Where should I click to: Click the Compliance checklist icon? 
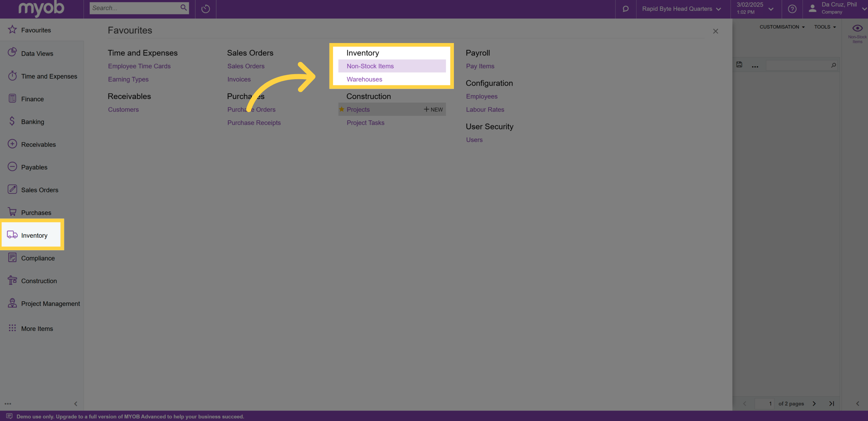click(12, 258)
